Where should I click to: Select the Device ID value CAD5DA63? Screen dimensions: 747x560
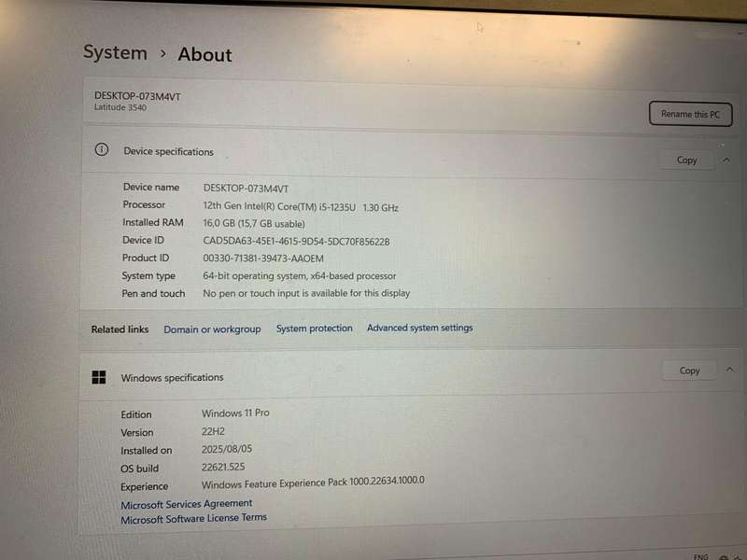296,241
